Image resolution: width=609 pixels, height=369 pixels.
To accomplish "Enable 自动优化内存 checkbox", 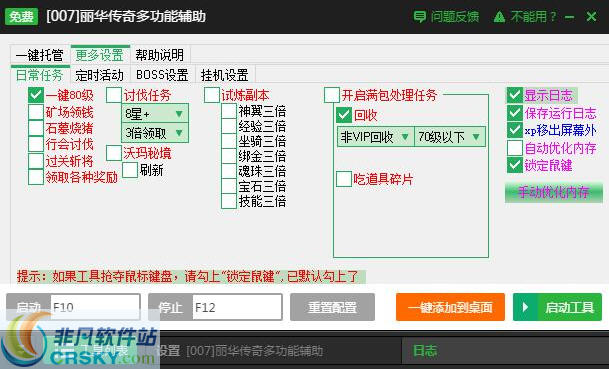I will 515,148.
